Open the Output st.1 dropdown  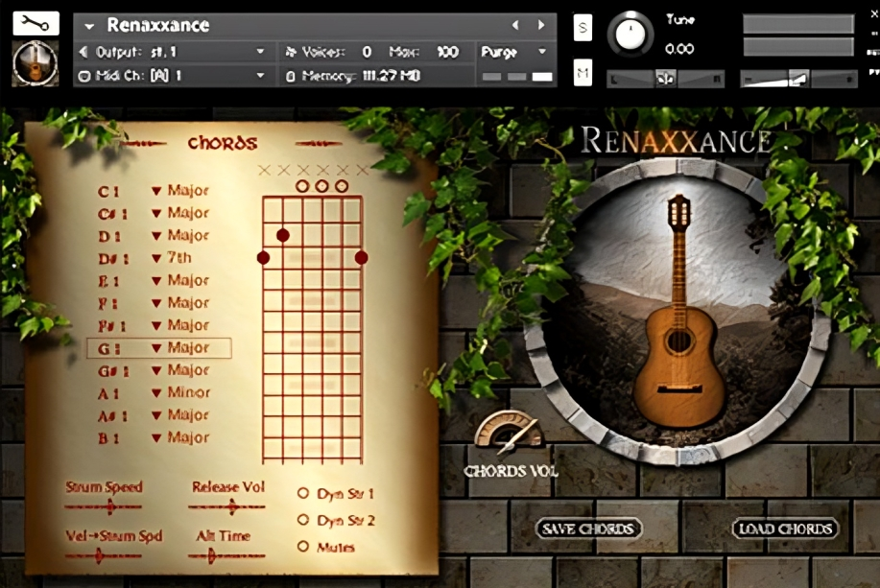tap(260, 52)
